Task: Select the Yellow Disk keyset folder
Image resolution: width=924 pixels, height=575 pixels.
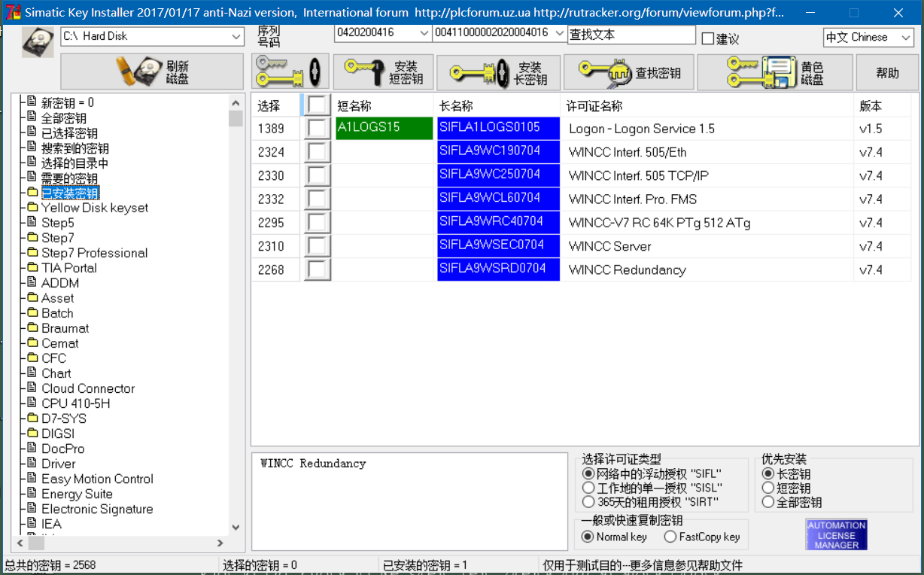Action: (96, 207)
